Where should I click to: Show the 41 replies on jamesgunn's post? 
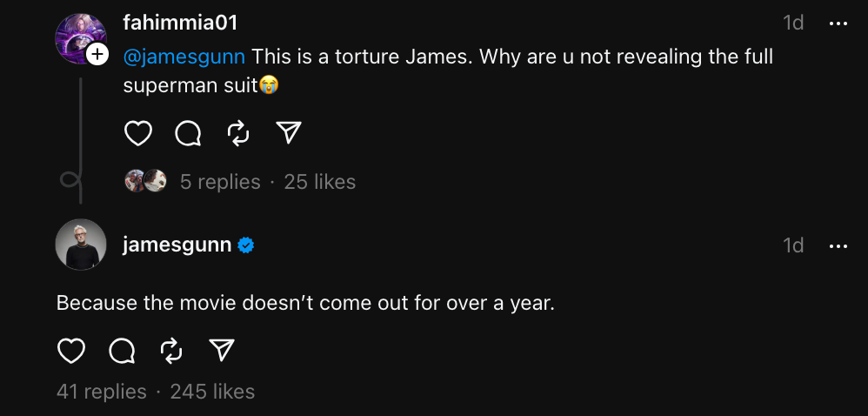102,392
